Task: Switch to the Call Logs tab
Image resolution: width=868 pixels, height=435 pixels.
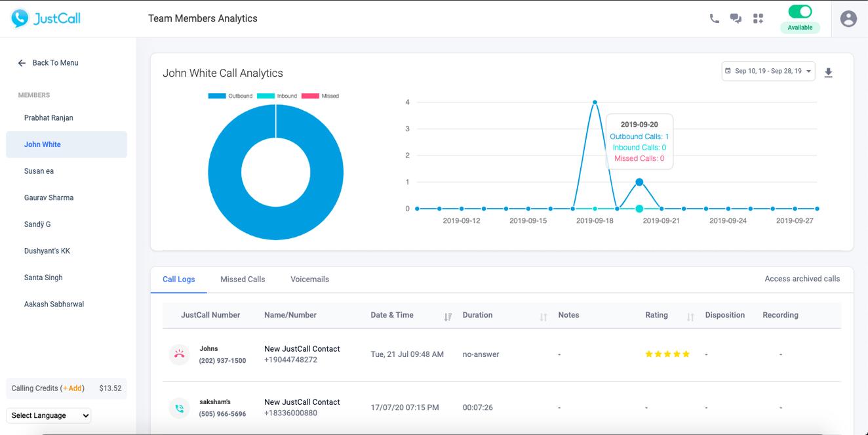Action: [x=178, y=279]
